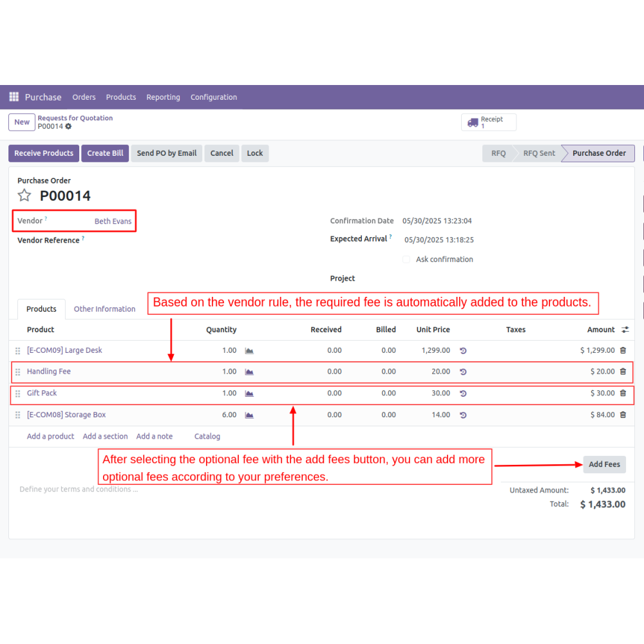The height and width of the screenshot is (644, 644).
Task: Click the gear icon beside P00014 breadcrumb
Action: click(68, 127)
